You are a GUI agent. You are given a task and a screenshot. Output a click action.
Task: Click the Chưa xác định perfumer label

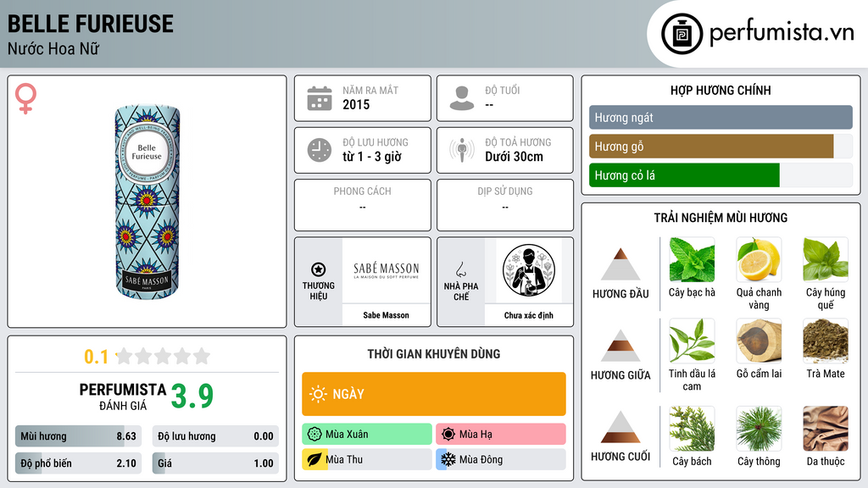point(529,315)
